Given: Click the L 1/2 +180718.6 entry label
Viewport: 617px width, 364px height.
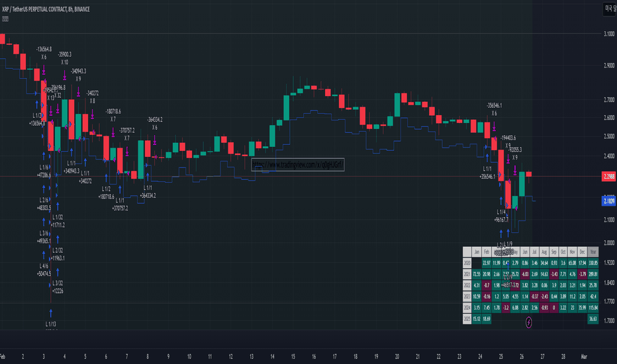Looking at the screenshot, I should pos(106,193).
